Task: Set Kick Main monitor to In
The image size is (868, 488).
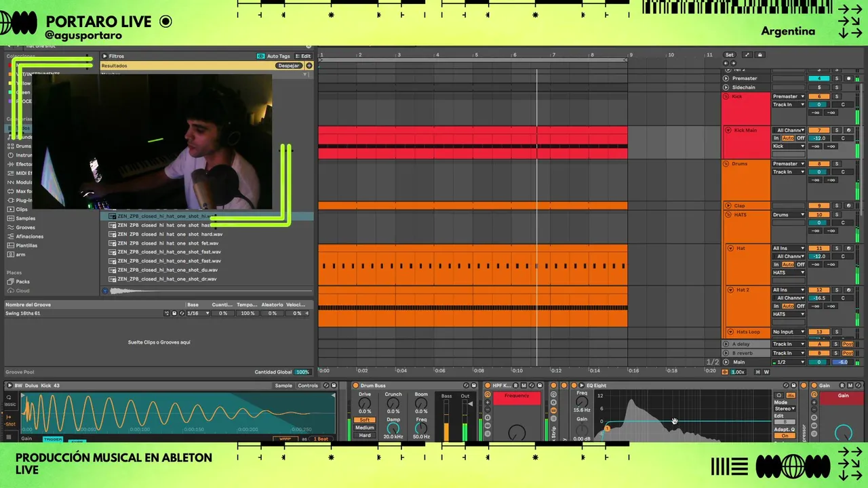Action: pyautogui.click(x=777, y=138)
